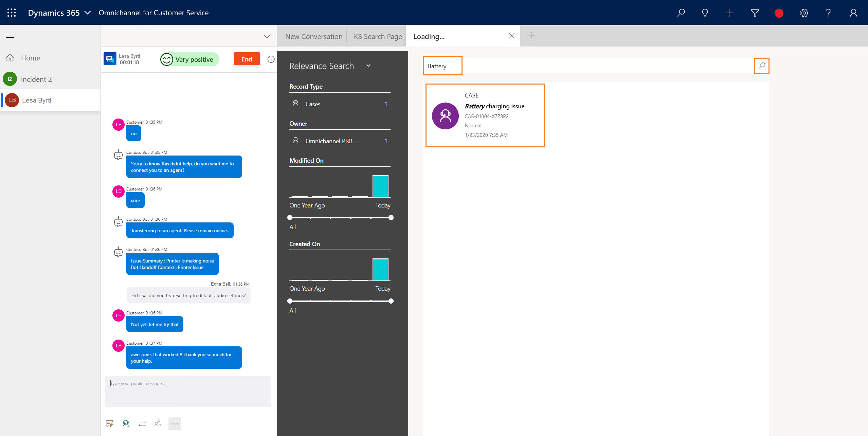Click the add new tab plus button
868x436 pixels.
[531, 36]
